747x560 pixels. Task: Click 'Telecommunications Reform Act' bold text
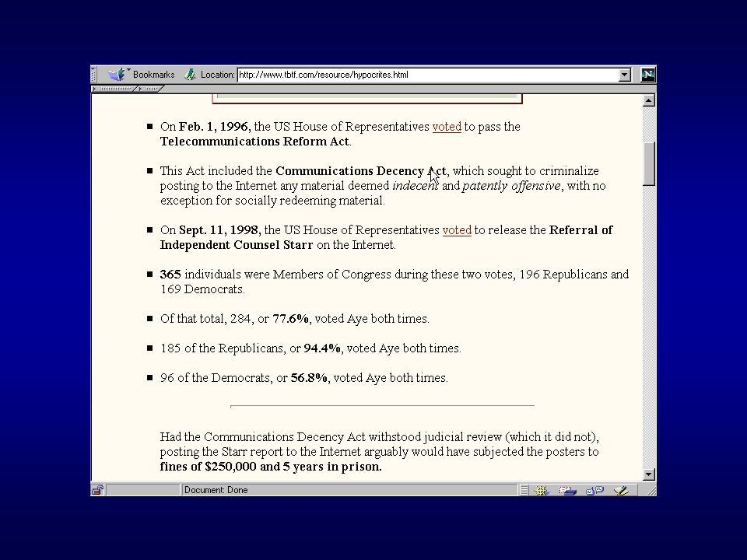(255, 142)
